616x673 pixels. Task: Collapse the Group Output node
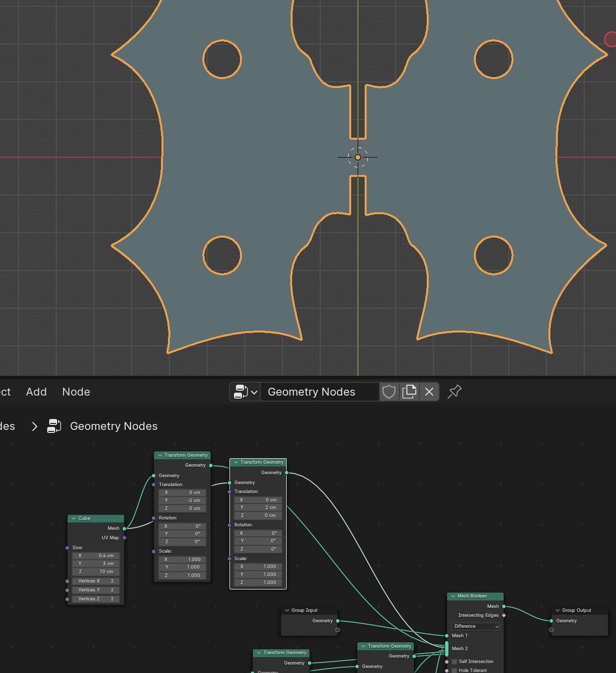click(x=557, y=610)
